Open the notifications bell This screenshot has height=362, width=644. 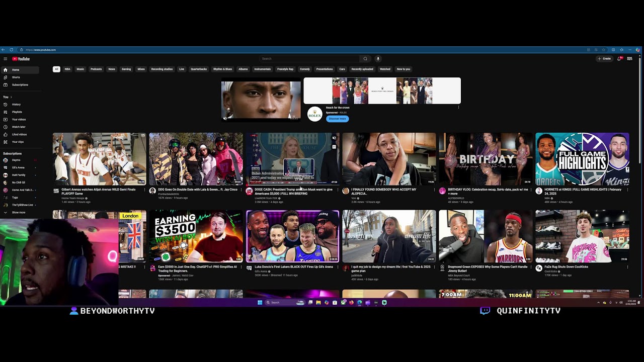click(620, 59)
